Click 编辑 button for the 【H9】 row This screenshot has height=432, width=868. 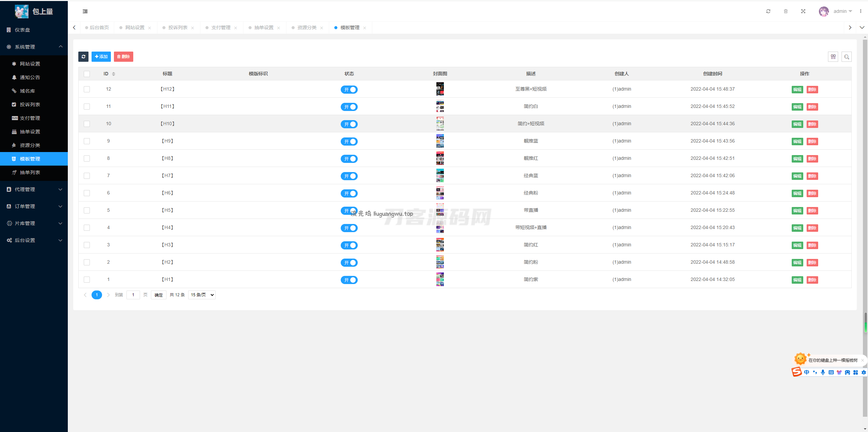coord(797,142)
